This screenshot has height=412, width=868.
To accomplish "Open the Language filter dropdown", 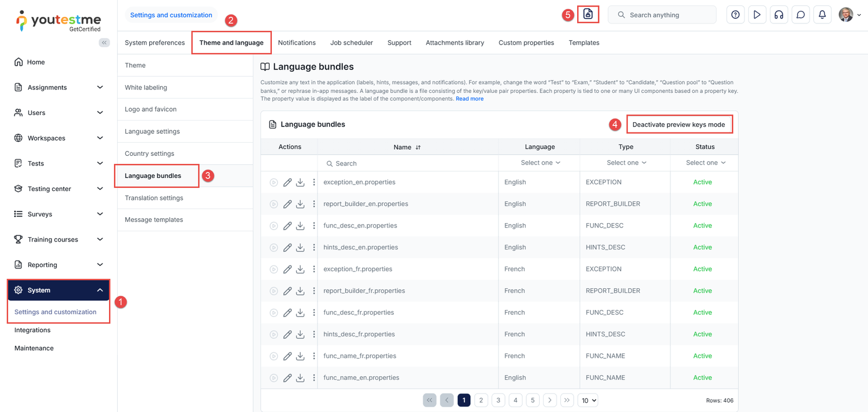I will [x=540, y=163].
